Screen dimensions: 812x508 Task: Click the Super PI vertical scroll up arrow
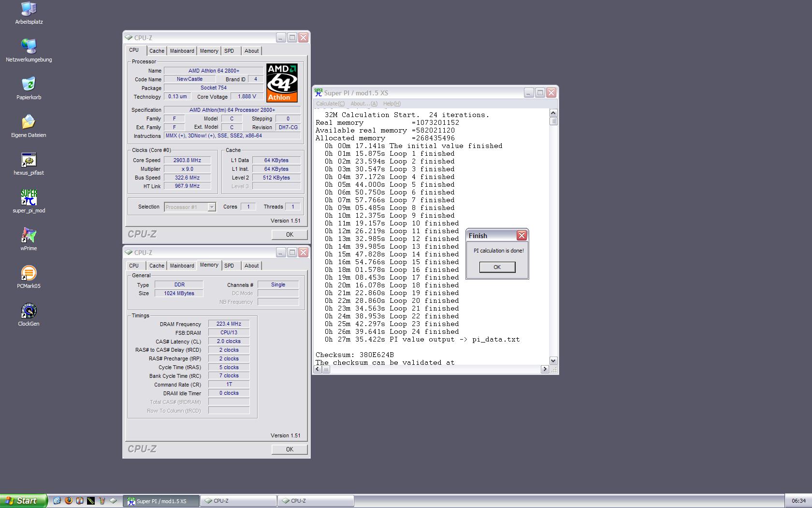pyautogui.click(x=553, y=113)
